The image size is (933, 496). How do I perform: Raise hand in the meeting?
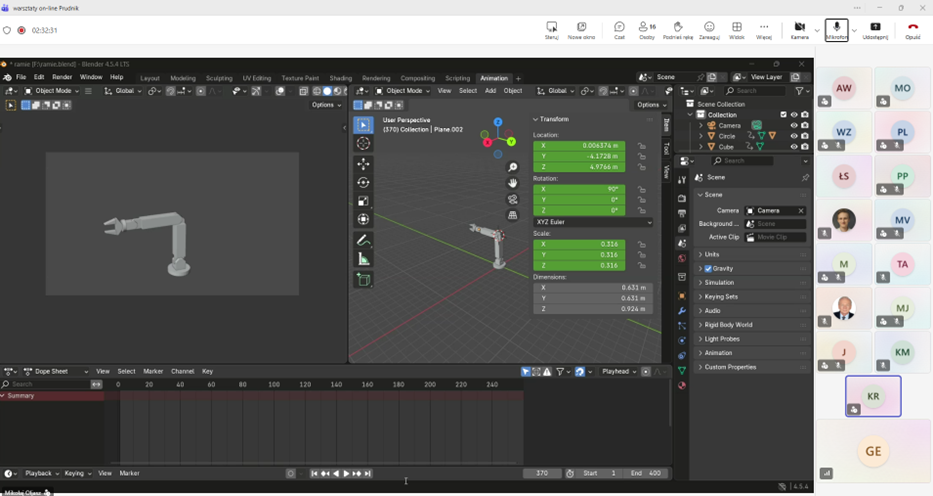click(x=678, y=30)
